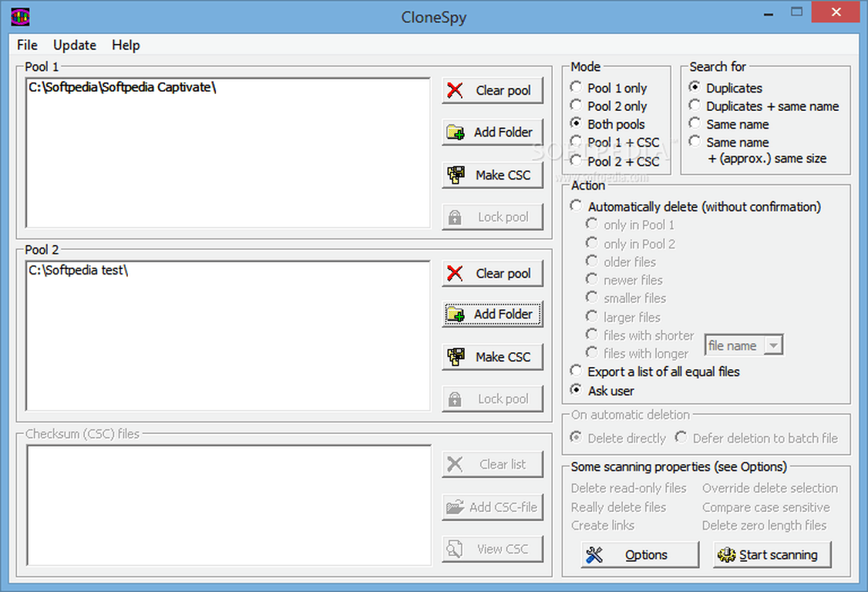
Task: Click the red X icon on Pool 1 Clear pool
Action: point(455,90)
